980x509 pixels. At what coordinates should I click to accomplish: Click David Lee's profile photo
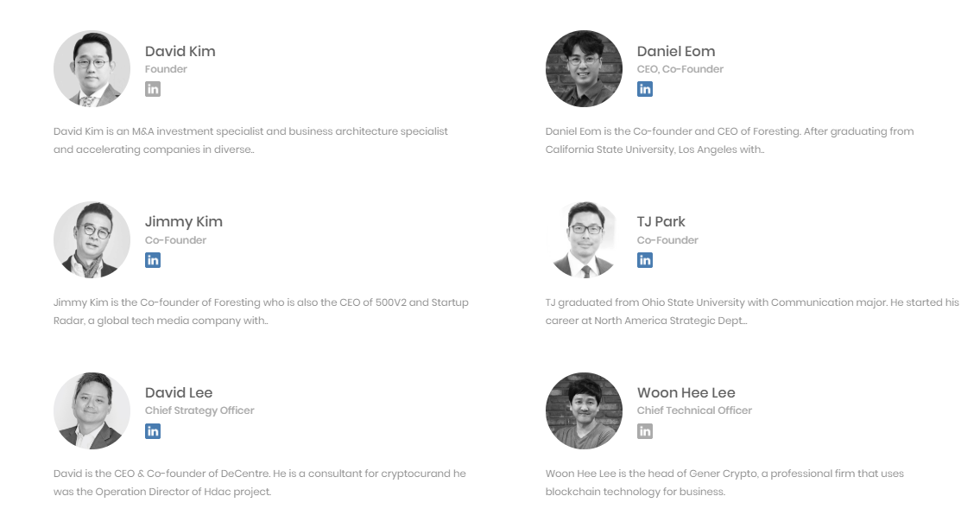tap(92, 410)
